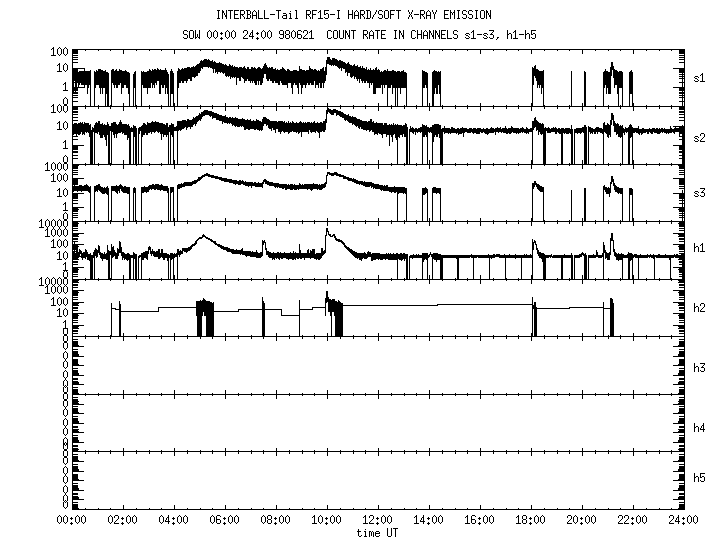Click the h1 peak just after 10:00
This screenshot has width=720, height=550.
pyautogui.click(x=327, y=231)
